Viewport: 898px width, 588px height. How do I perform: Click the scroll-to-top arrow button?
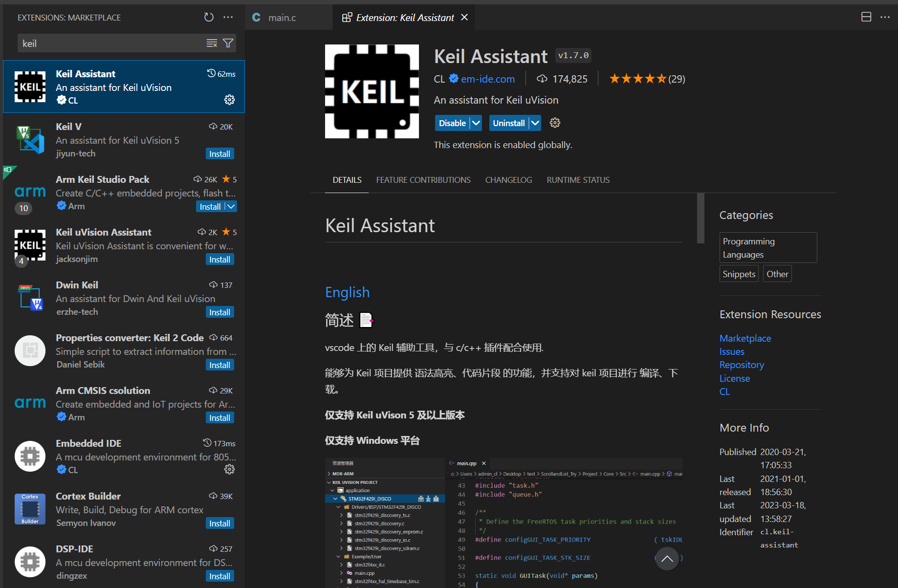[x=667, y=559]
